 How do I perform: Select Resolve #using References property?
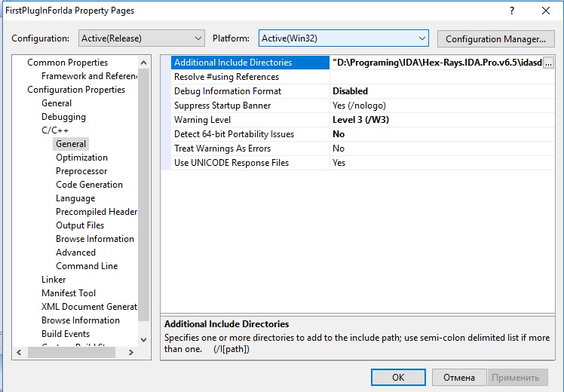tap(250, 77)
